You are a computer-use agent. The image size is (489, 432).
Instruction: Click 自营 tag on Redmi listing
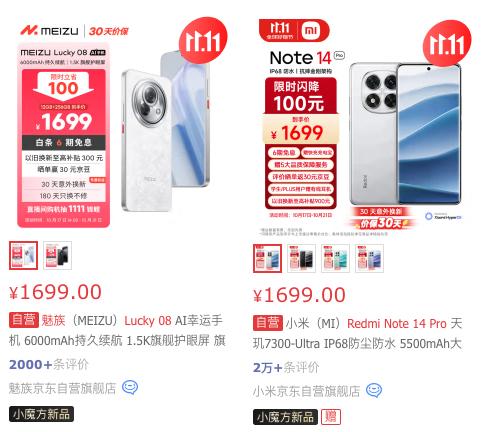(268, 323)
